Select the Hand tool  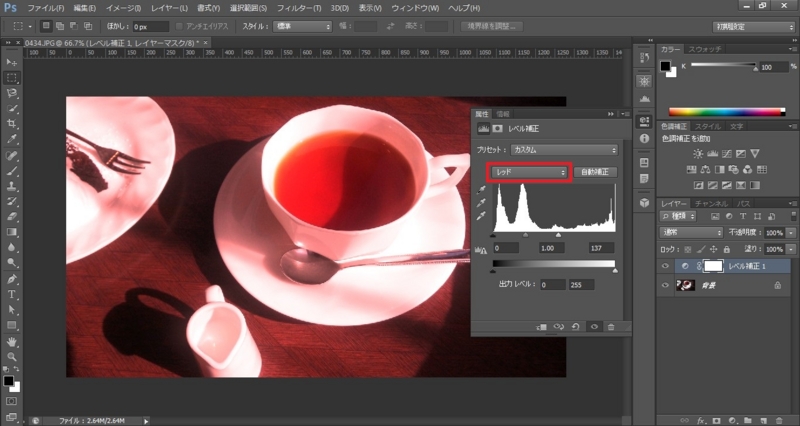[x=11, y=341]
